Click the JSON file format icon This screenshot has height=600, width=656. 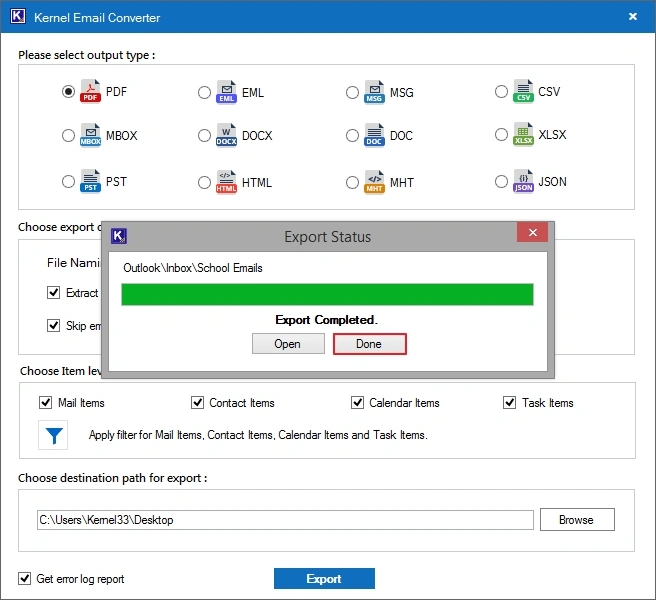click(523, 181)
